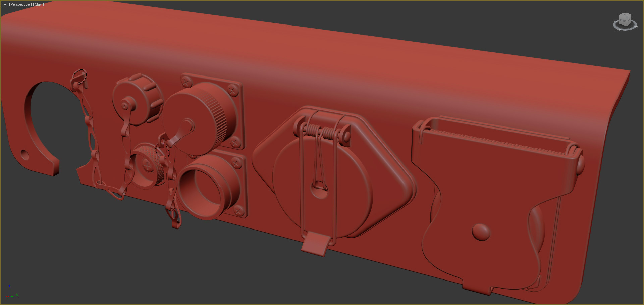The image size is (644, 305).
Task: Select the hinge pin end on the pouch
Action: (x=581, y=163)
